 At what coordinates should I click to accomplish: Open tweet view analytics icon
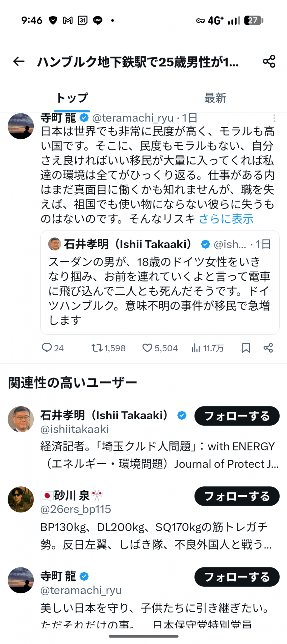click(196, 348)
